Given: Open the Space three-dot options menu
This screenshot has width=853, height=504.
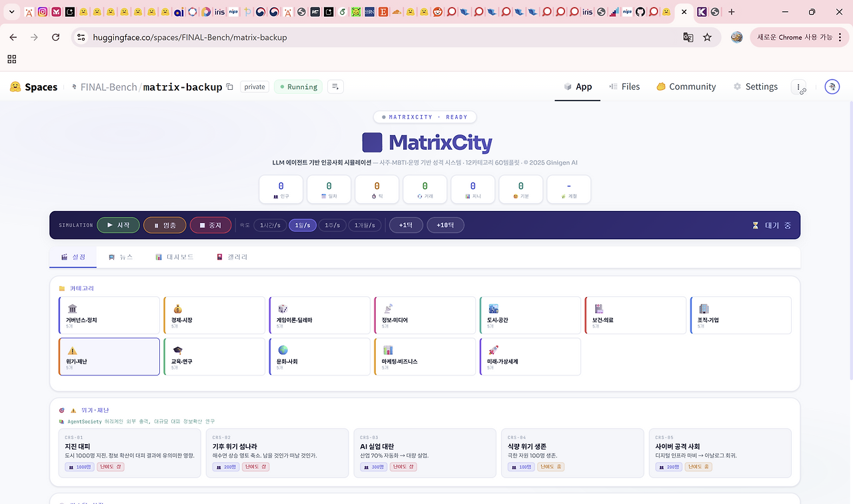Looking at the screenshot, I should [x=798, y=87].
